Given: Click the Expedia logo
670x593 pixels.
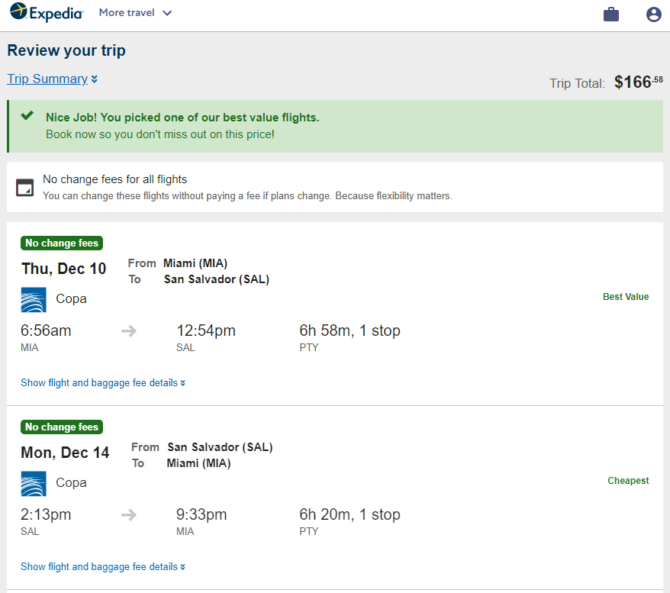Looking at the screenshot, I should click(46, 12).
